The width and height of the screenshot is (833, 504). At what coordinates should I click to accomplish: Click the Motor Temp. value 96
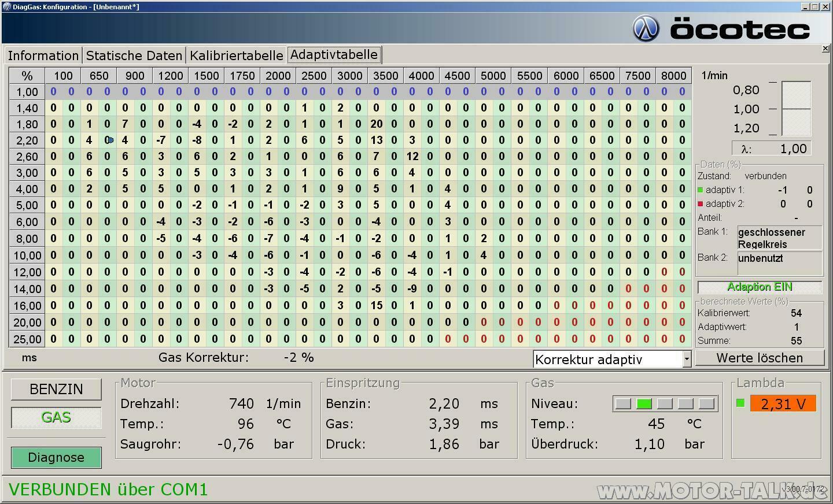pyautogui.click(x=246, y=424)
